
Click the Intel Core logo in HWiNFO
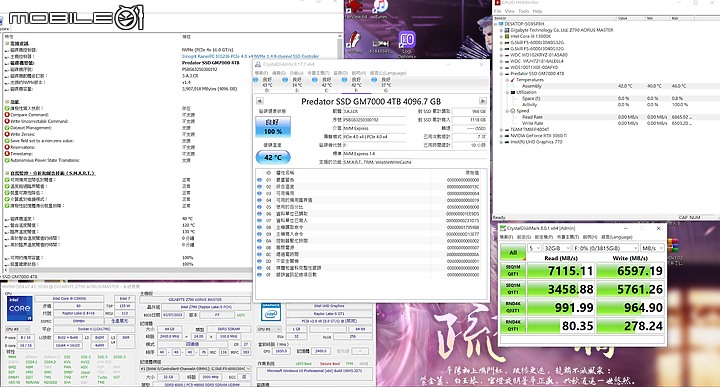point(19,308)
